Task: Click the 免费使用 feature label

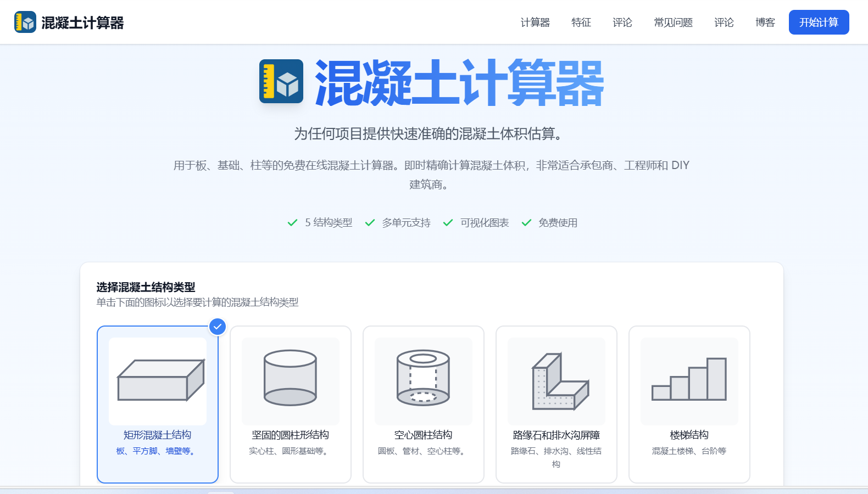Action: (x=558, y=222)
